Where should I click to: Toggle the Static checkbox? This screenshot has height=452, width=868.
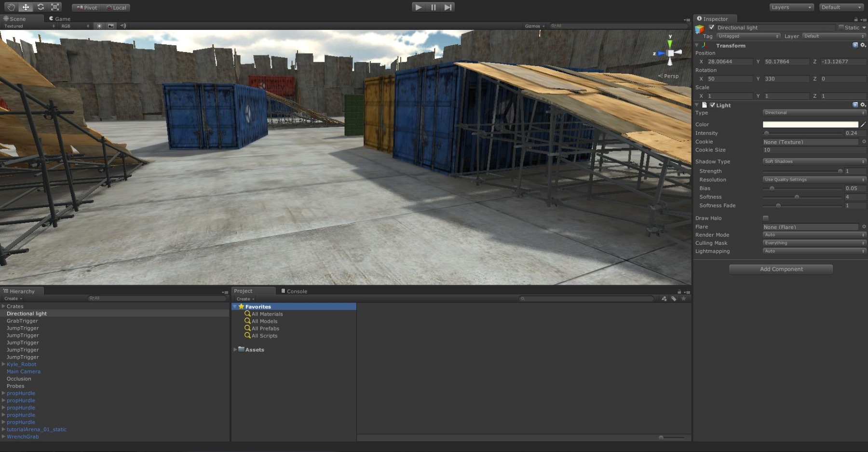[x=841, y=27]
